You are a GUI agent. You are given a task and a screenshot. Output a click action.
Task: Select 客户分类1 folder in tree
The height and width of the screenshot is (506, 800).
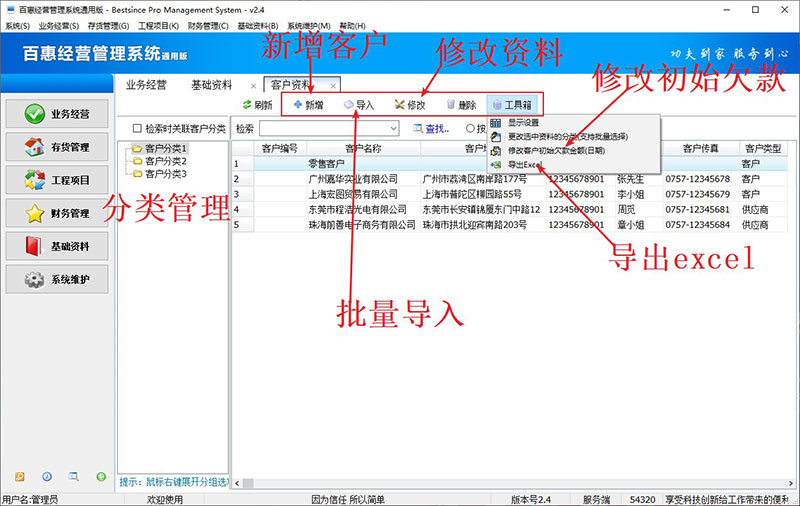pos(166,148)
